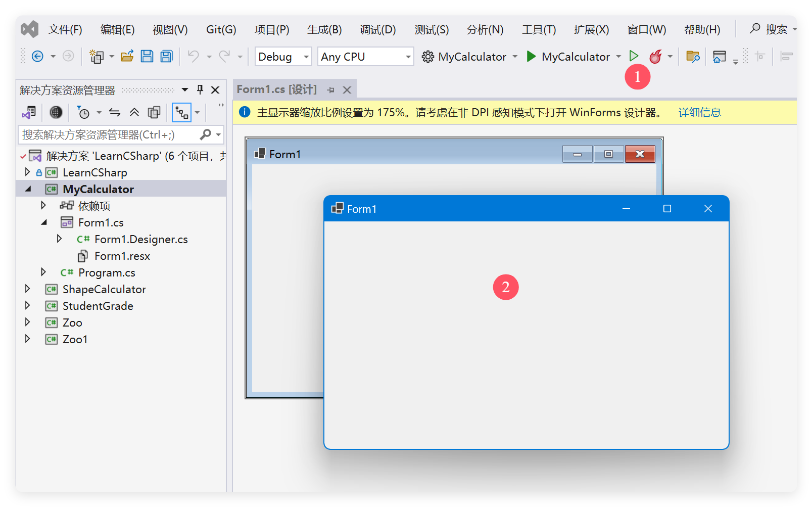This screenshot has width=812, height=507.
Task: Open the 帮助(H) menu
Action: (x=702, y=29)
